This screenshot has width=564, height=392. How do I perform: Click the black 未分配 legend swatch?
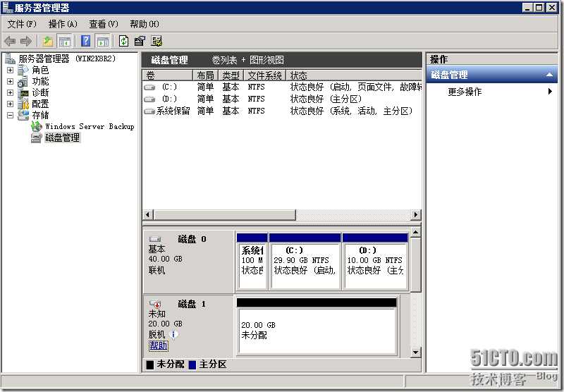click(150, 365)
